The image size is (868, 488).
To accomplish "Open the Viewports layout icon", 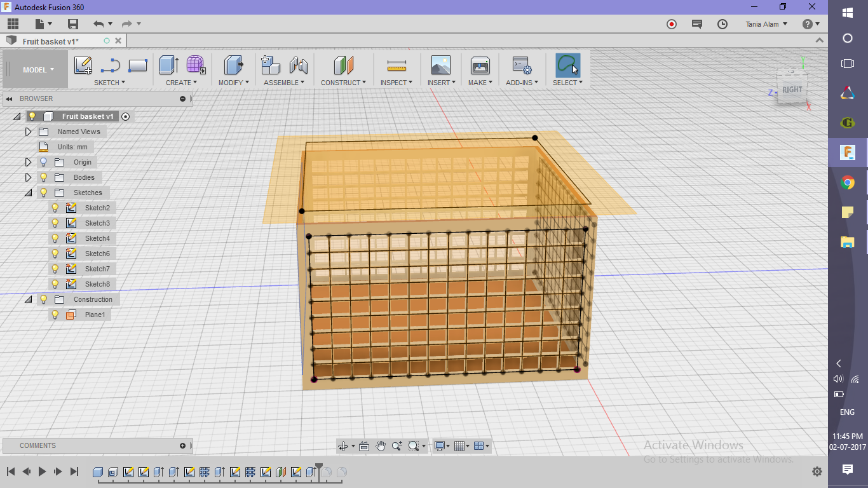I will click(480, 446).
